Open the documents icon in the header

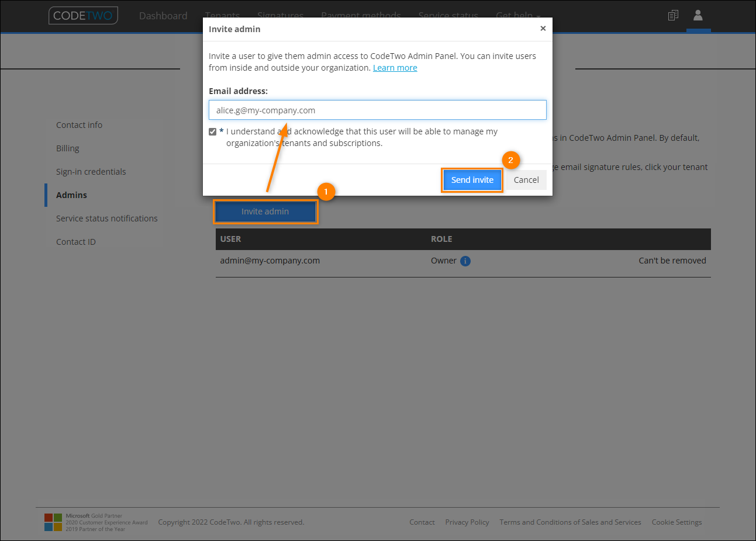click(673, 15)
